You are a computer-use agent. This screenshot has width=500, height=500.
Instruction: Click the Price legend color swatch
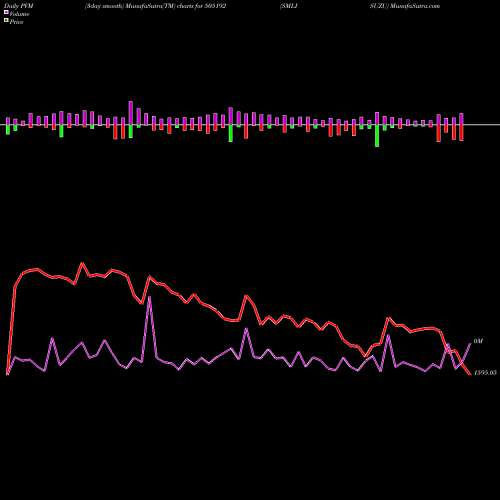click(6, 21)
